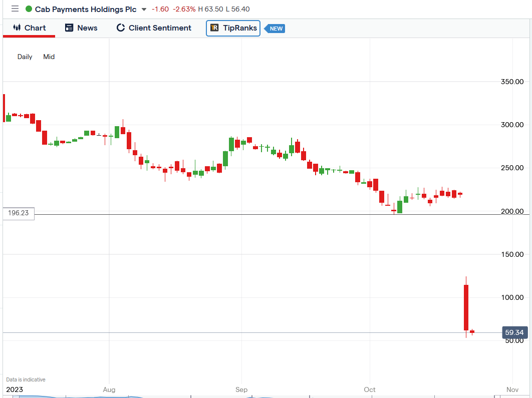The image size is (532, 398).
Task: Click the Data is indicative notice
Action: pyautogui.click(x=26, y=379)
